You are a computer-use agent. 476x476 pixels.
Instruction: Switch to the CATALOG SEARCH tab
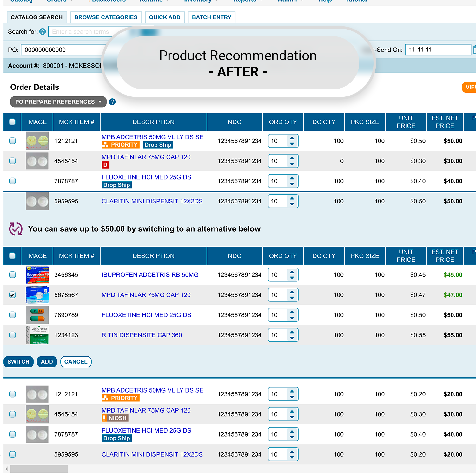click(36, 17)
